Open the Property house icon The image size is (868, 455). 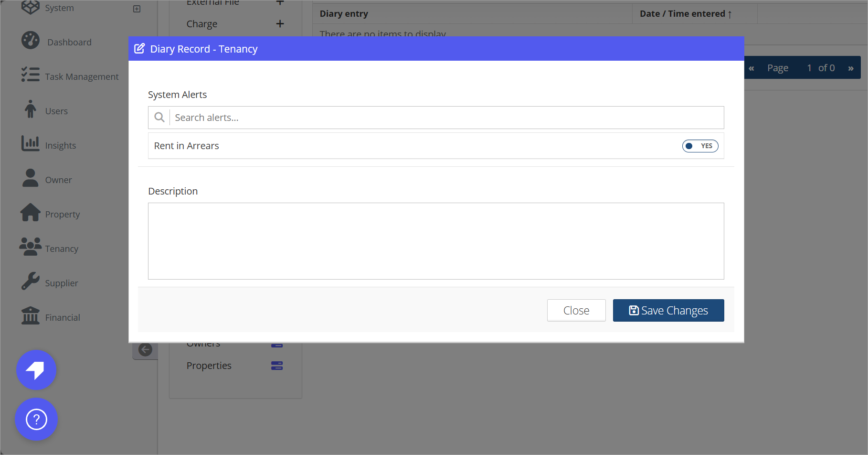(31, 212)
